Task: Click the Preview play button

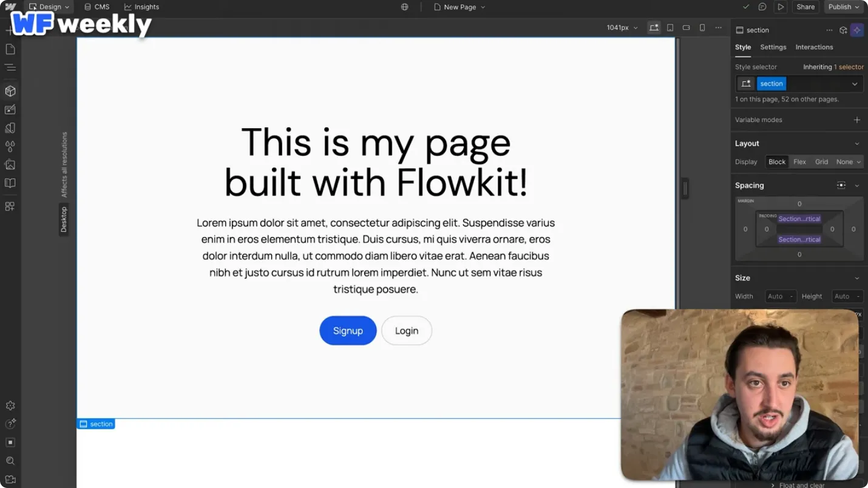Action: (x=781, y=7)
